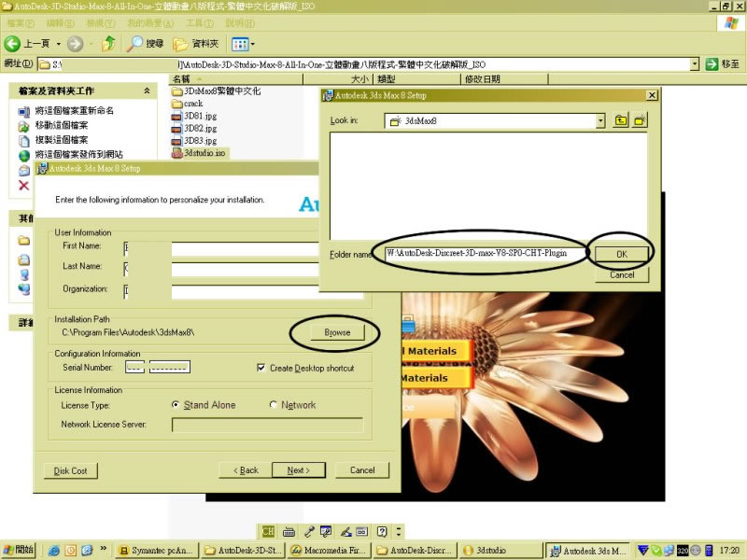
Task: Open the Windows 開始 Start button
Action: click(19, 550)
